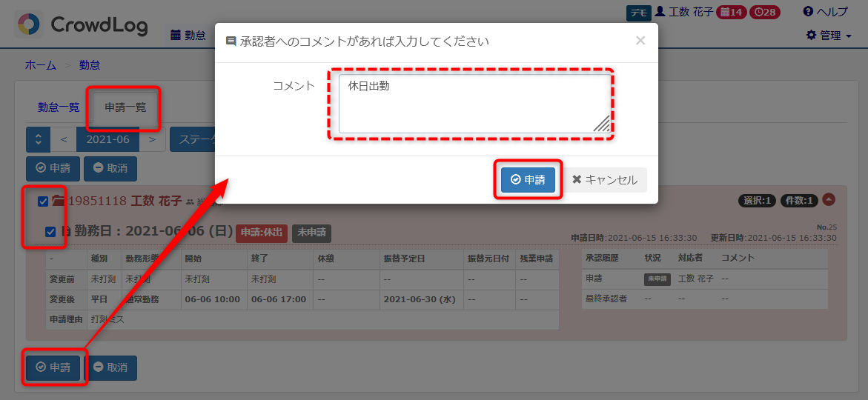Collapse the record with red circle arrow
The width and height of the screenshot is (868, 400).
point(829,200)
